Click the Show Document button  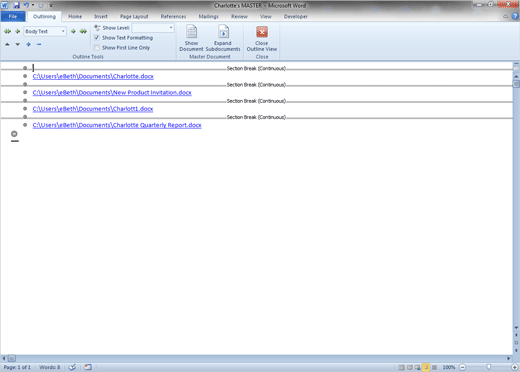click(x=191, y=38)
